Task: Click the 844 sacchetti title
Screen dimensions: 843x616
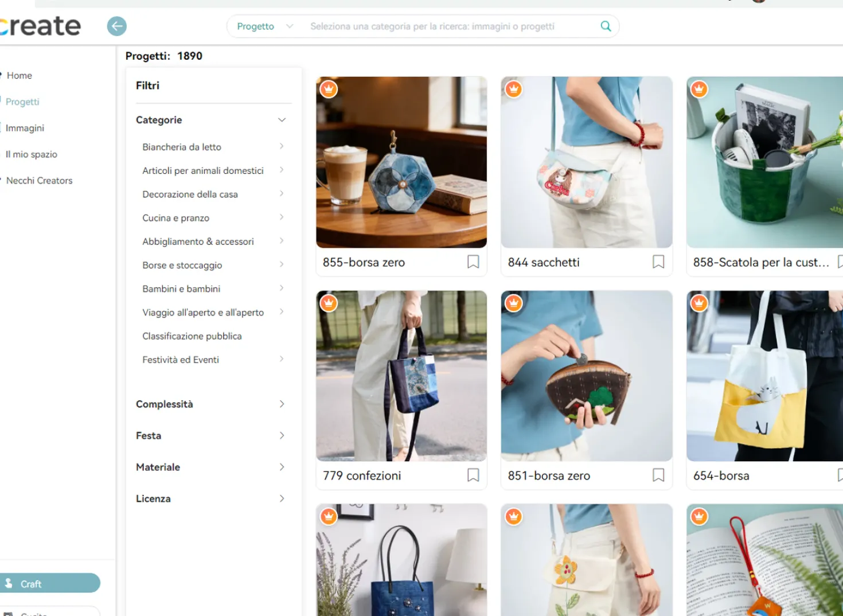Action: (x=544, y=262)
